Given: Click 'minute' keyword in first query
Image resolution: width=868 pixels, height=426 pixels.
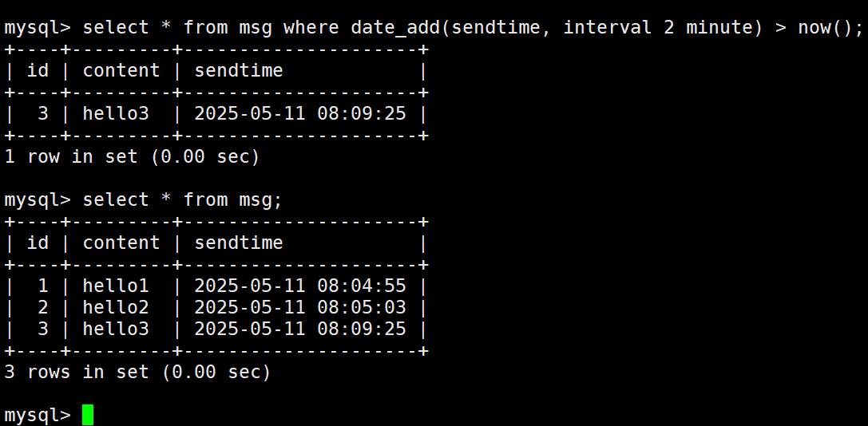Looking at the screenshot, I should 719,27.
